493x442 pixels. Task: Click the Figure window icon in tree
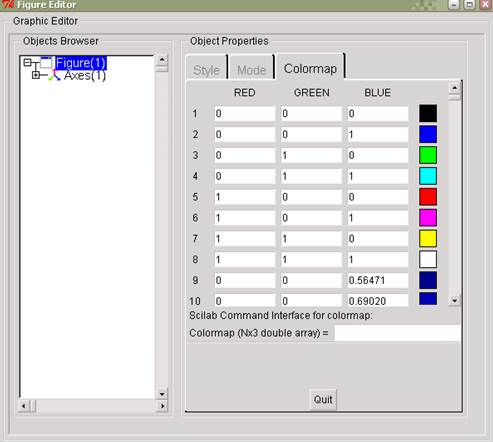tap(46, 62)
